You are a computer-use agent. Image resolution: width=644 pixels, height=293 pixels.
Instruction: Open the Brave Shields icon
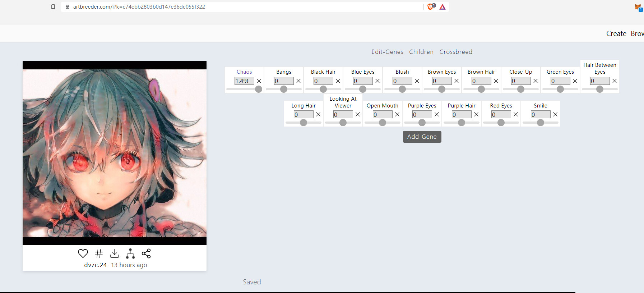tap(431, 7)
